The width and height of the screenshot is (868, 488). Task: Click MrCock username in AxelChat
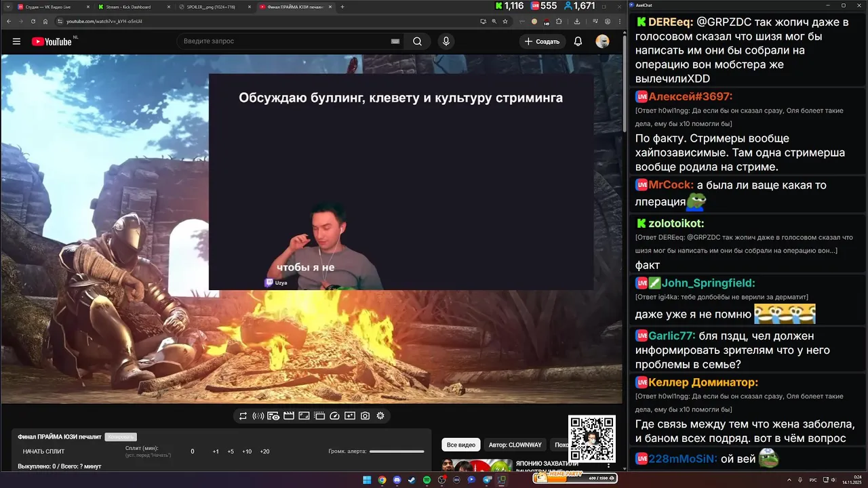(x=671, y=185)
